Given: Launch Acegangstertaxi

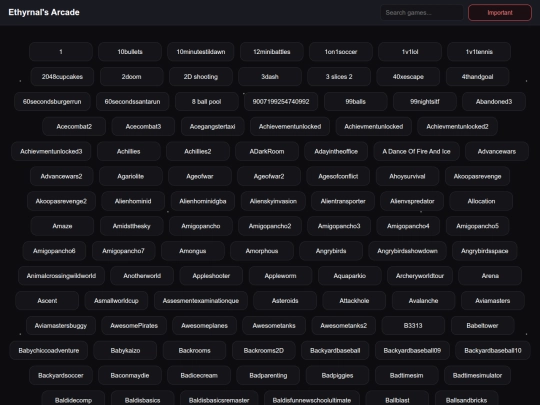Looking at the screenshot, I should point(212,126).
